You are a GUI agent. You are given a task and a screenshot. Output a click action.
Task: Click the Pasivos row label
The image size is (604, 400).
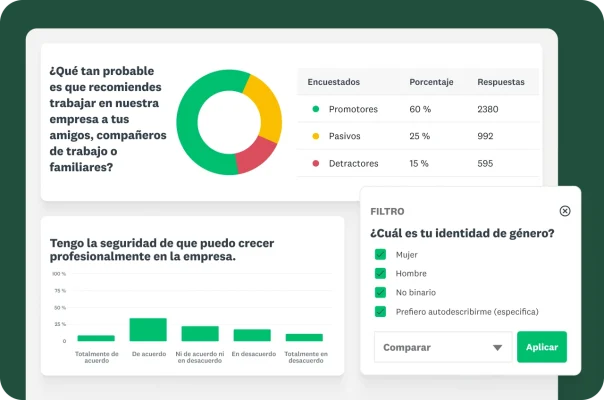coord(344,136)
